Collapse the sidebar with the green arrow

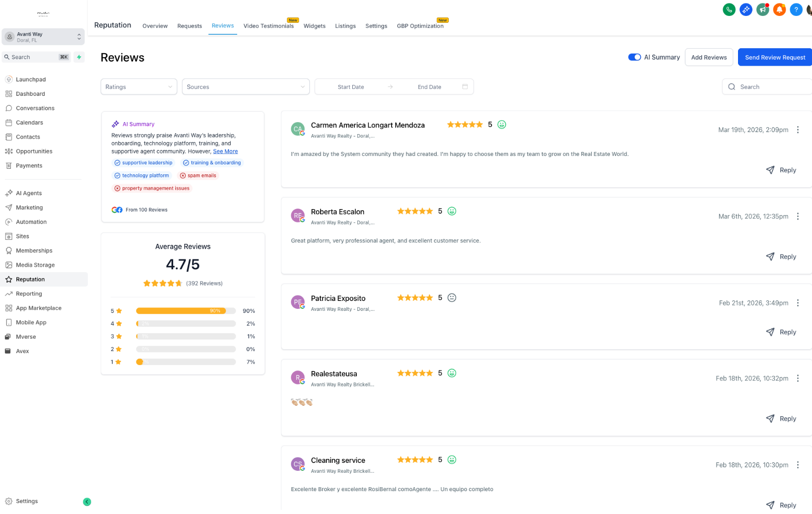click(87, 502)
